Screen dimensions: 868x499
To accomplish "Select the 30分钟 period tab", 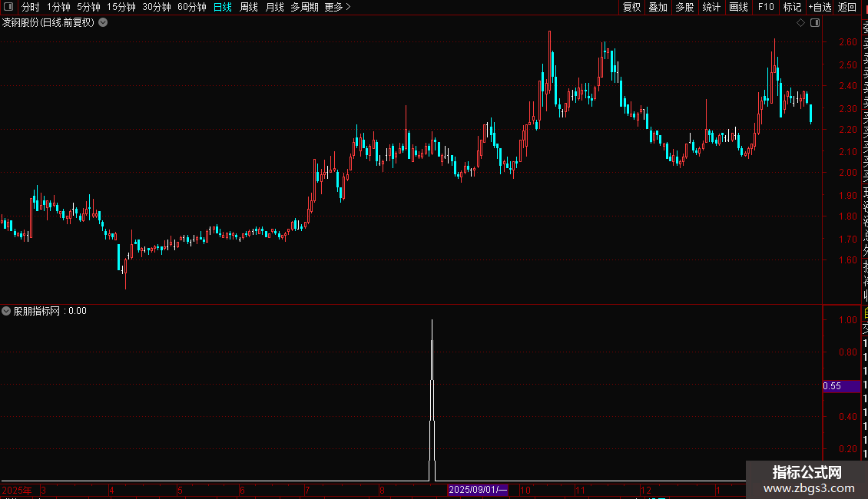I will pos(157,7).
